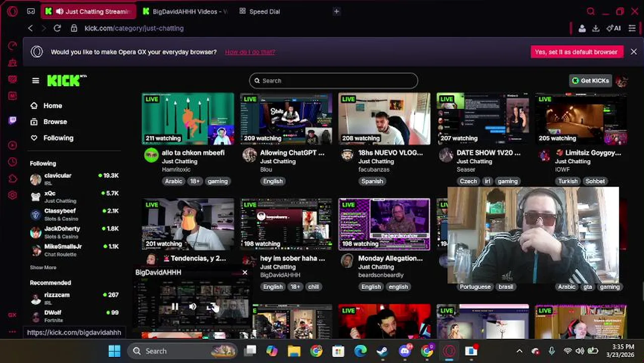Open browser tab search magnifier
Image resolution: width=644 pixels, height=363 pixels.
click(591, 12)
